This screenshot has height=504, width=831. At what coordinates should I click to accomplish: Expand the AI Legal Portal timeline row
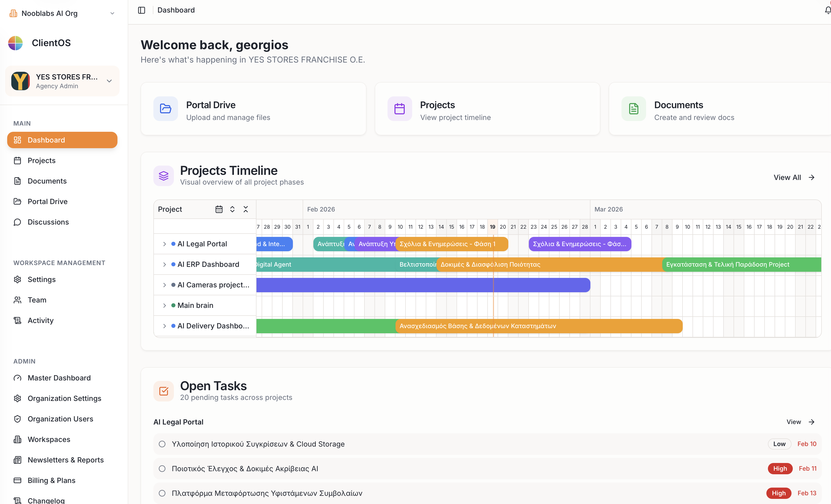(x=164, y=244)
